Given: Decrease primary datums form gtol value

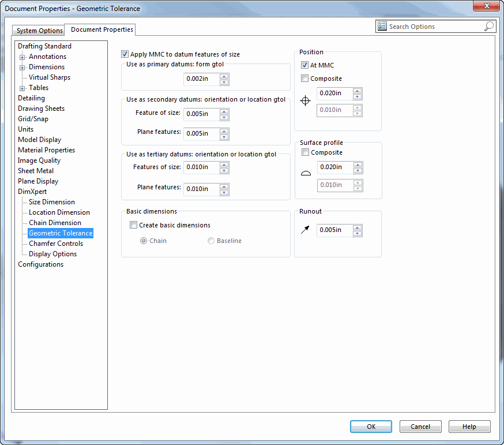Looking at the screenshot, I should [224, 82].
